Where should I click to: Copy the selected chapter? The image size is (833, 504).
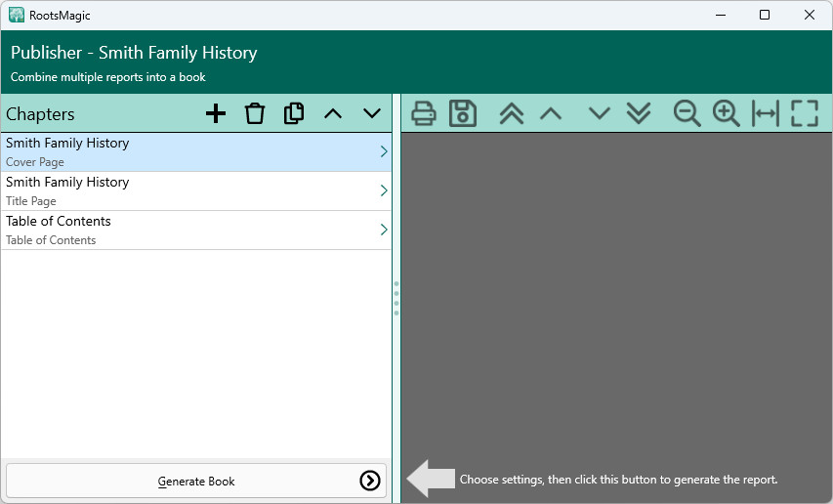pos(294,113)
